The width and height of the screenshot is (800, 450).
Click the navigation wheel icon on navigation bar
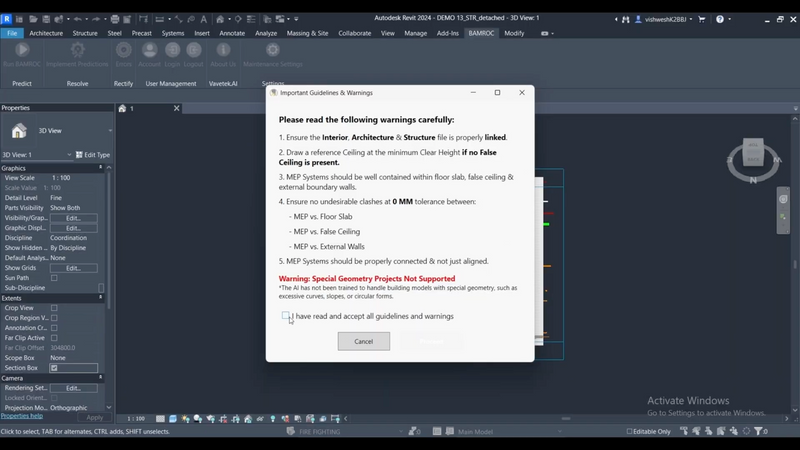click(x=783, y=199)
